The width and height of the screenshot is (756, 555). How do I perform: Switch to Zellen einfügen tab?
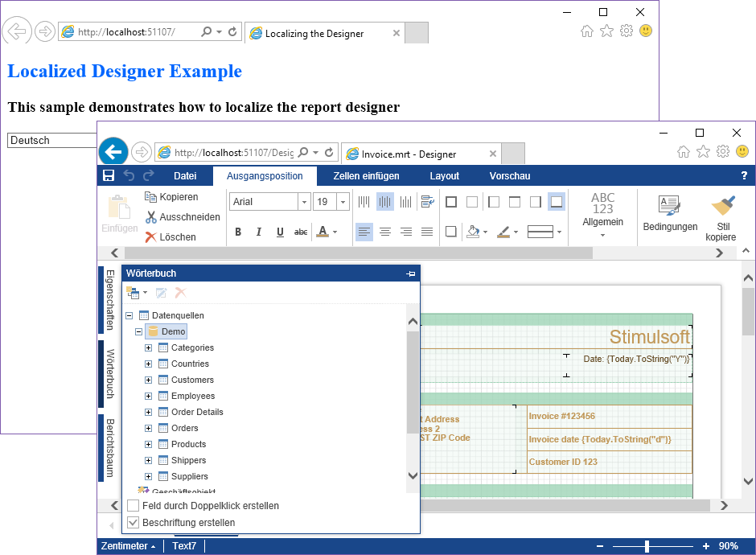point(367,176)
